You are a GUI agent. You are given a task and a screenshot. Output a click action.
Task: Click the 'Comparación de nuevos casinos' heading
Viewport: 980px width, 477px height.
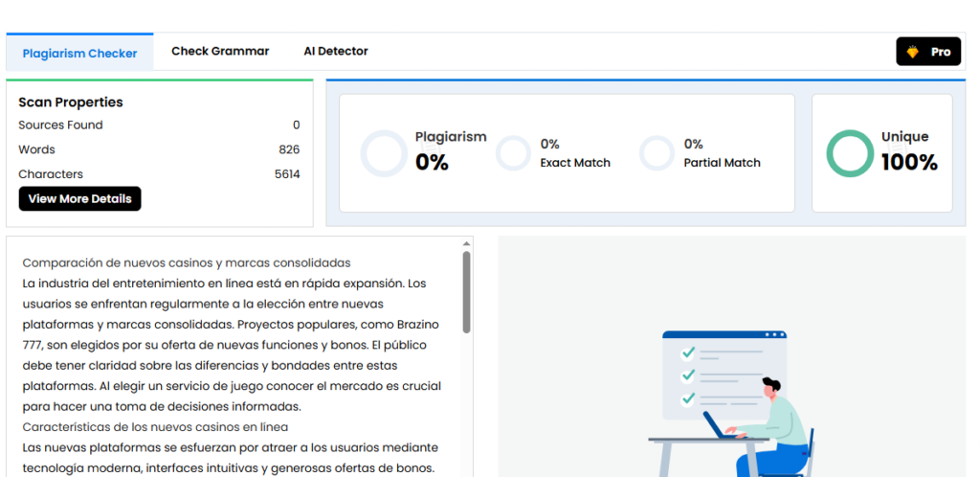pos(187,262)
